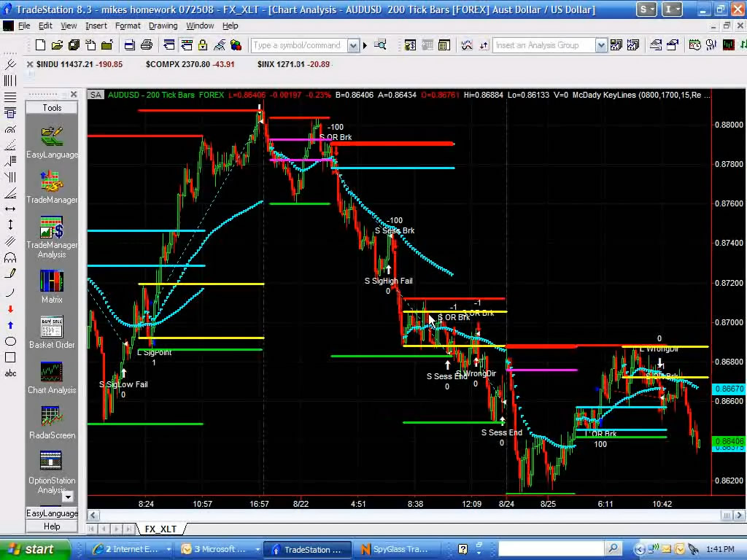747x560 pixels.
Task: Select the ellipse drawing tool
Action: coord(10,341)
